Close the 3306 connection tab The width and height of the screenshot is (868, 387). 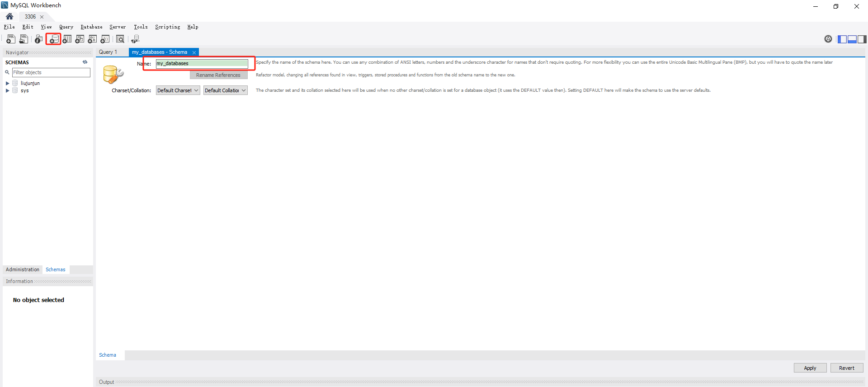tap(42, 17)
